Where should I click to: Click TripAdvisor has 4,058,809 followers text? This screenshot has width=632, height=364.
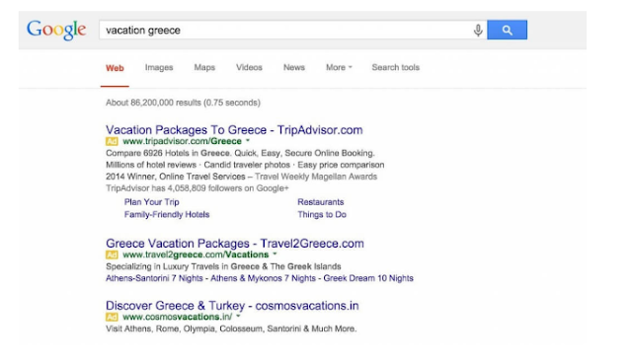197,188
